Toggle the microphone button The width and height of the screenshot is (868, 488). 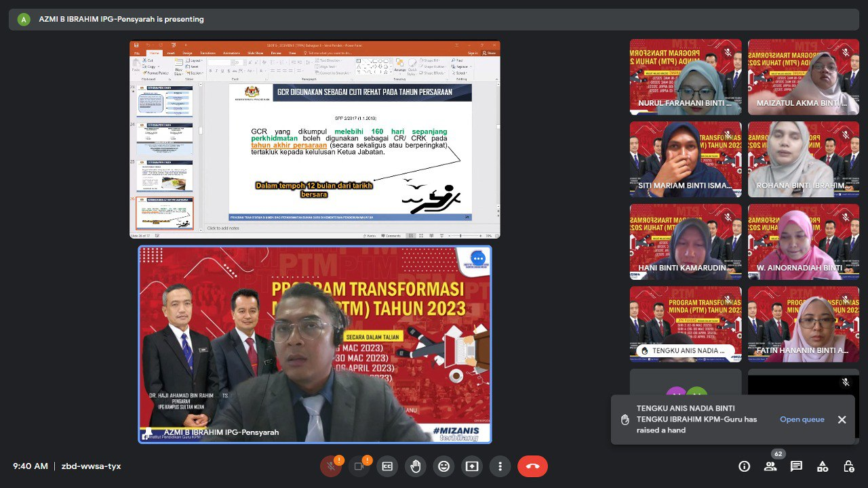[x=331, y=466]
